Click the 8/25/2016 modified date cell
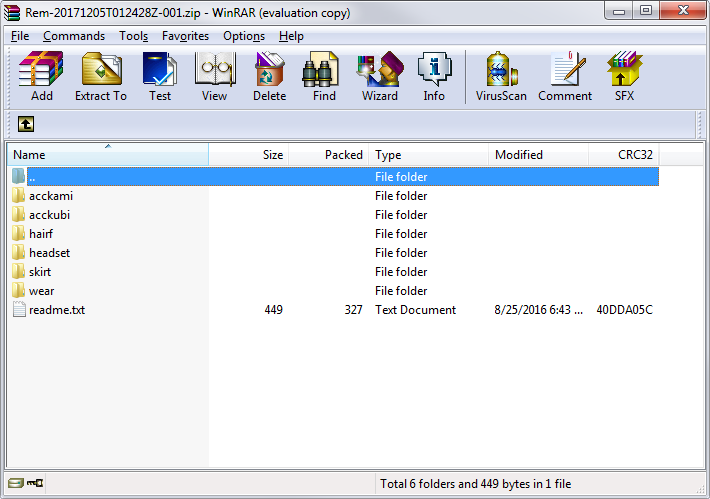The height and width of the screenshot is (499, 710). click(x=538, y=310)
